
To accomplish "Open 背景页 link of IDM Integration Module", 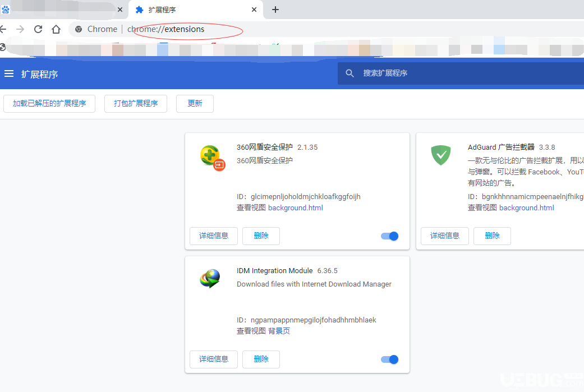I will [x=279, y=331].
